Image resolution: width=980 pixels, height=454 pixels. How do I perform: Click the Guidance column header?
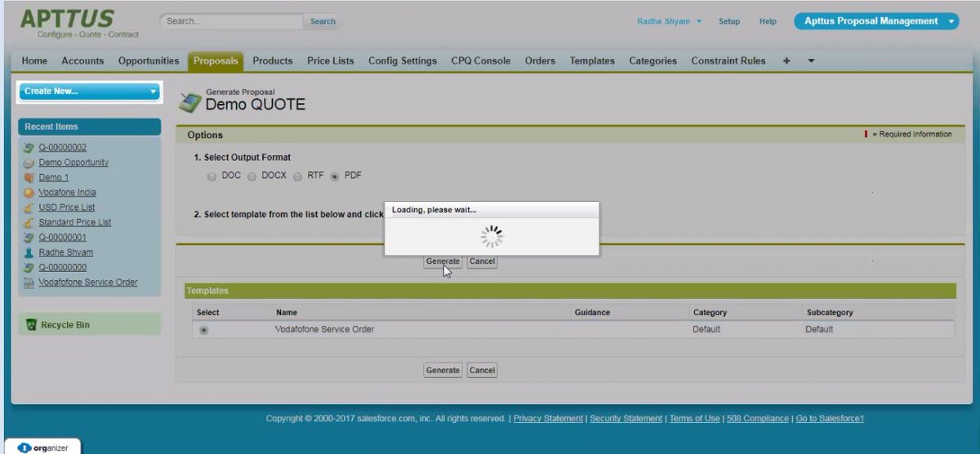tap(592, 313)
